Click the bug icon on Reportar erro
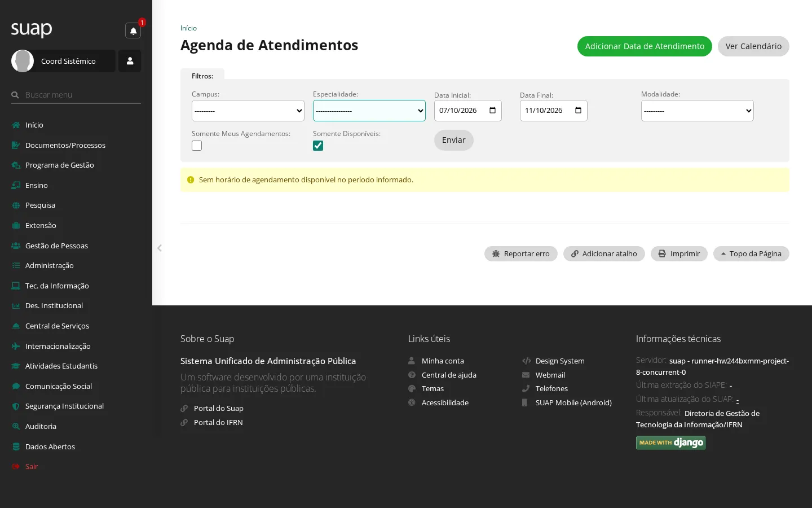 [x=496, y=254]
